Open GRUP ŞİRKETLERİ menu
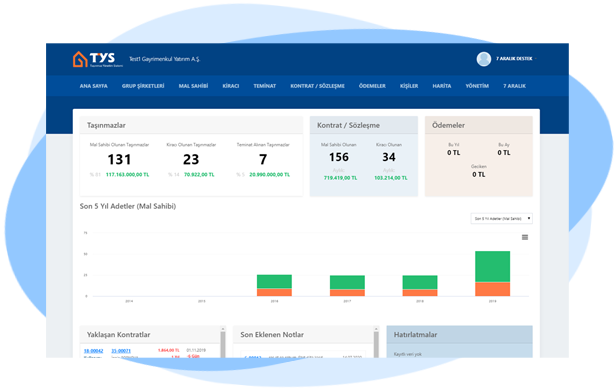This screenshot has height=392, width=615. (x=143, y=86)
